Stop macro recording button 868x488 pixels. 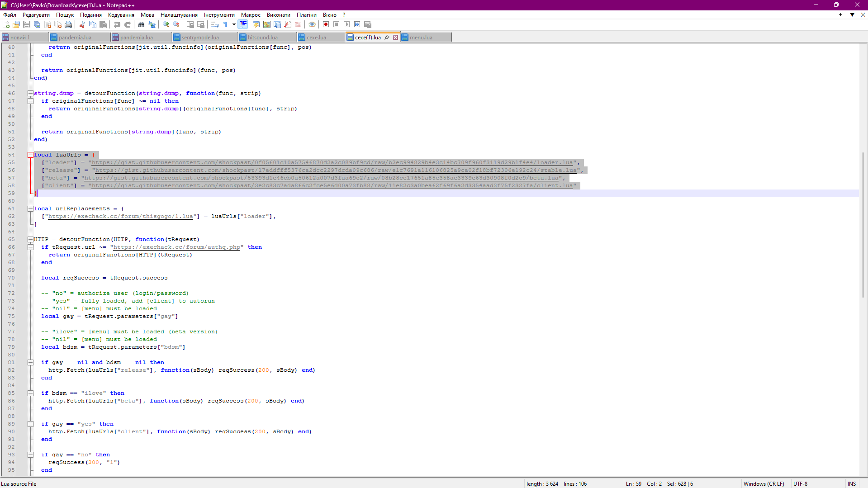[336, 24]
